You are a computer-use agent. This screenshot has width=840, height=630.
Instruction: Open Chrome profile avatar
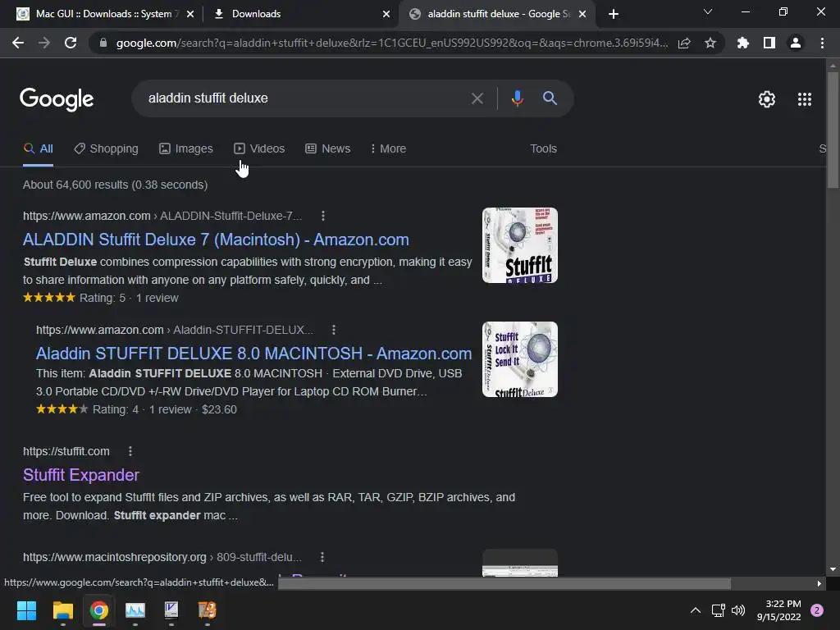[796, 43]
